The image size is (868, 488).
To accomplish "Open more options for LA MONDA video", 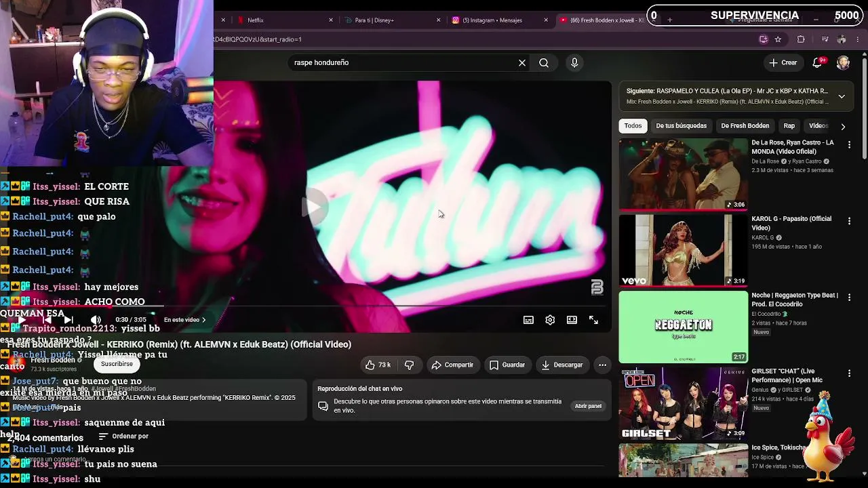I will [849, 144].
